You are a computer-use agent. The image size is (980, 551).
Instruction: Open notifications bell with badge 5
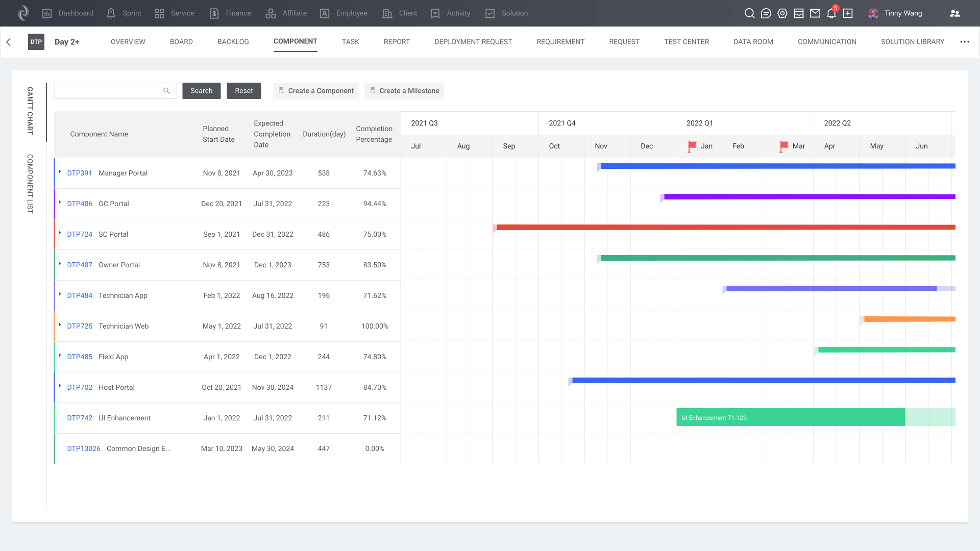pos(831,13)
